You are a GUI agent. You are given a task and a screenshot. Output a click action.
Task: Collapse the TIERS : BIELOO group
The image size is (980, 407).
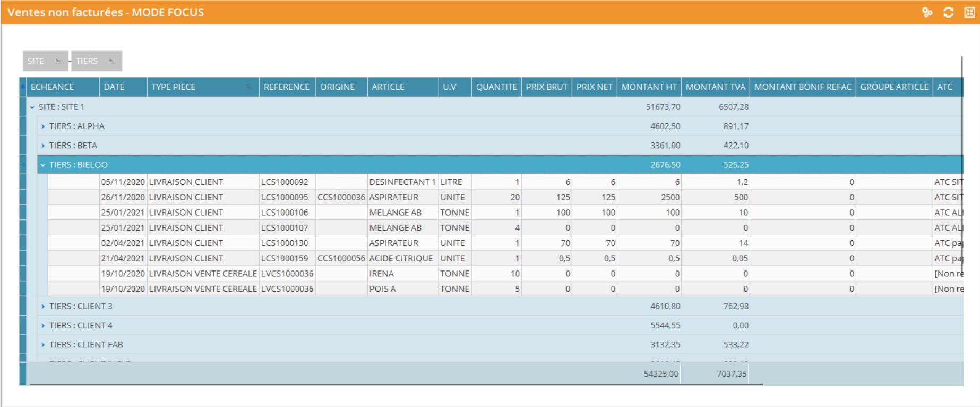coord(43,165)
